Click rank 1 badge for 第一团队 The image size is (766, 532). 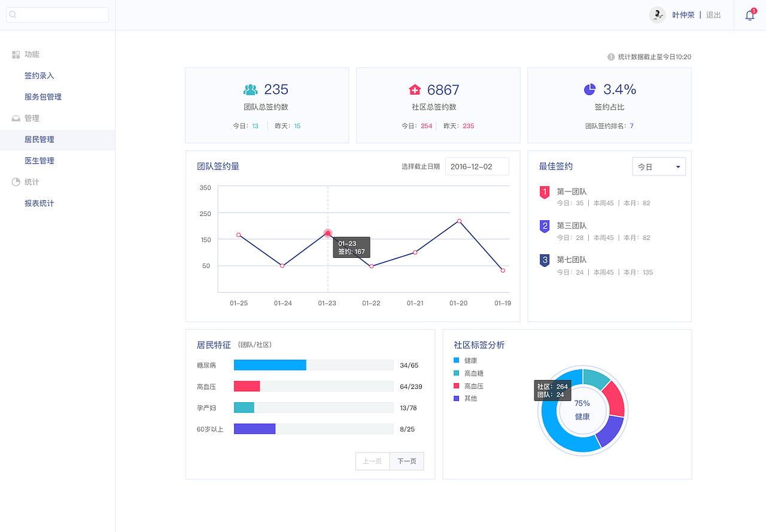(x=545, y=192)
